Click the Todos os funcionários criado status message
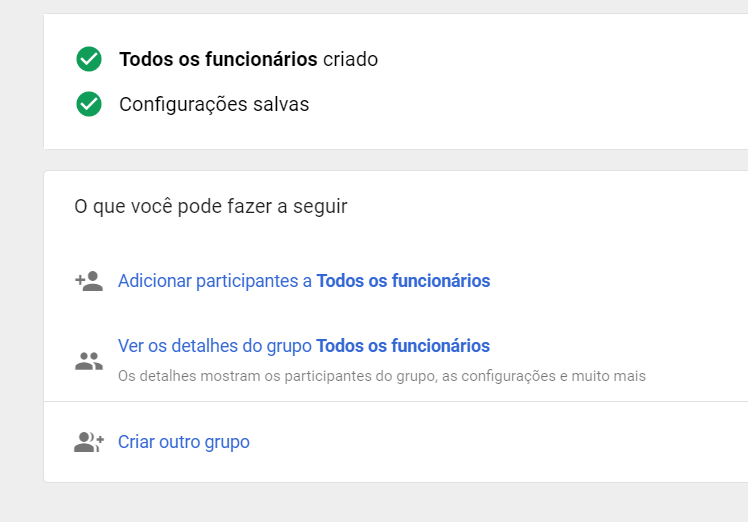The image size is (748, 522). (249, 60)
